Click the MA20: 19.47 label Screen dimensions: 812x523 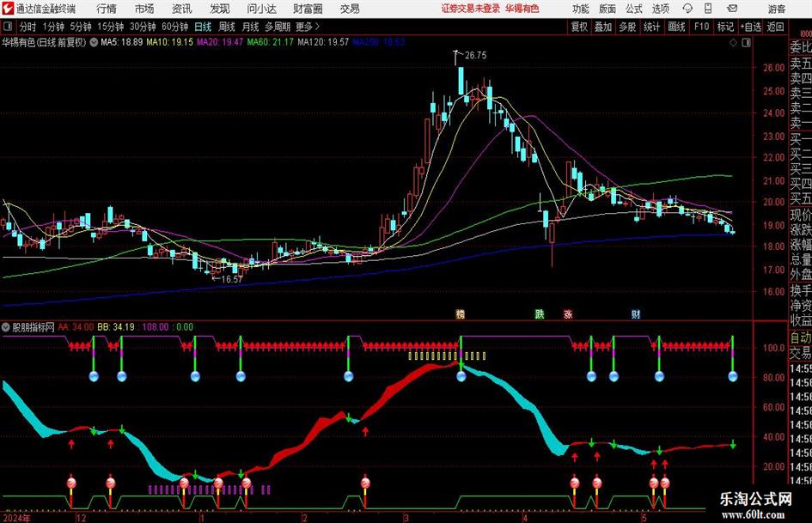[220, 42]
